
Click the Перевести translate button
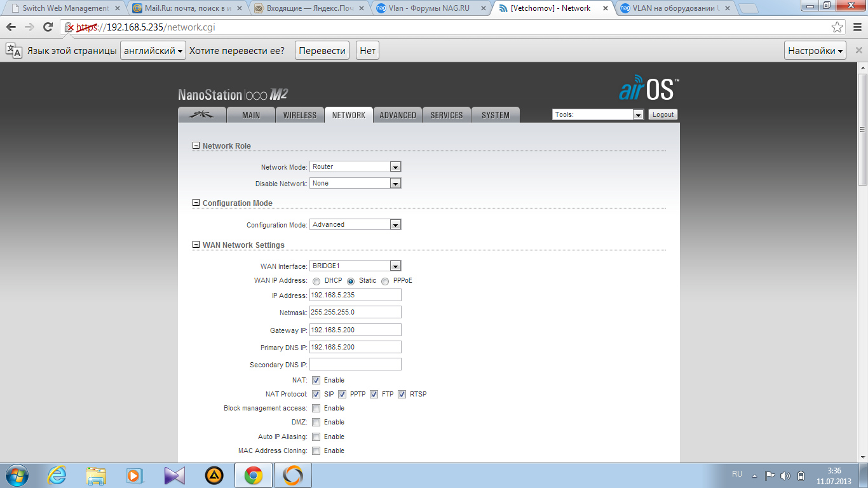[322, 51]
